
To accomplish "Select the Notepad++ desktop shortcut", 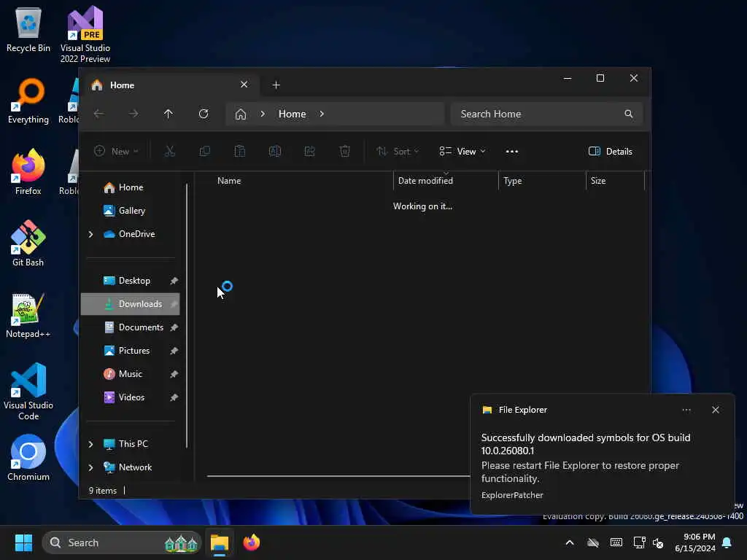I will click(28, 315).
